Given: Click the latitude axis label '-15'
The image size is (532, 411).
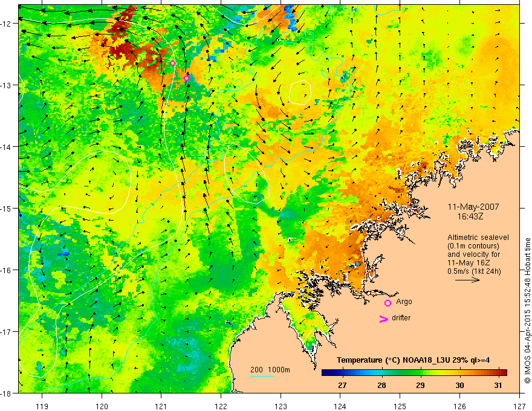Looking at the screenshot, I should pos(7,208).
